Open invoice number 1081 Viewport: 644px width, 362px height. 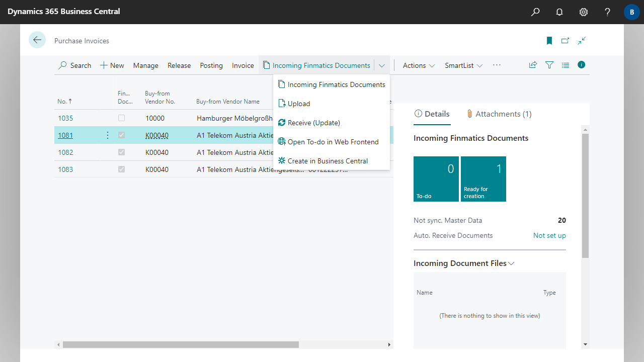coord(65,135)
